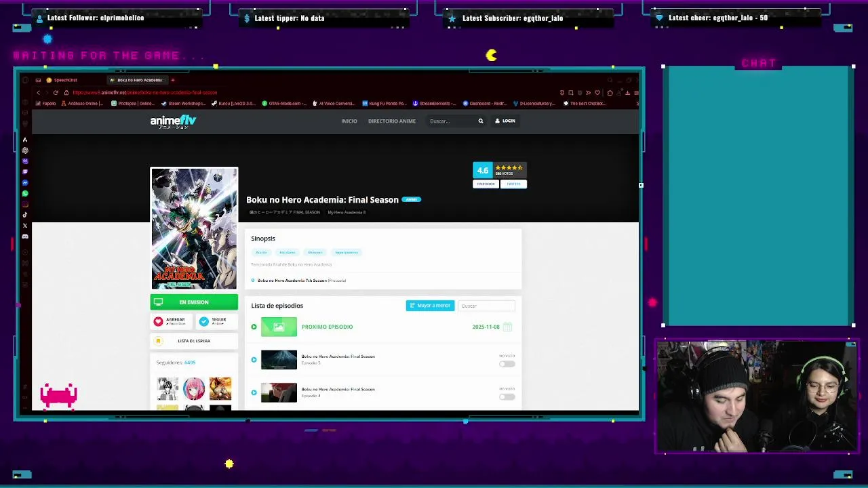Click the LOGIN button
Viewport: 868px width, 488px height.
coord(505,121)
